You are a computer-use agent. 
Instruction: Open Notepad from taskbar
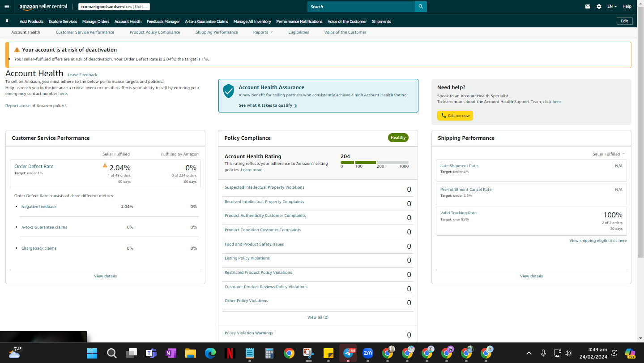[250, 353]
